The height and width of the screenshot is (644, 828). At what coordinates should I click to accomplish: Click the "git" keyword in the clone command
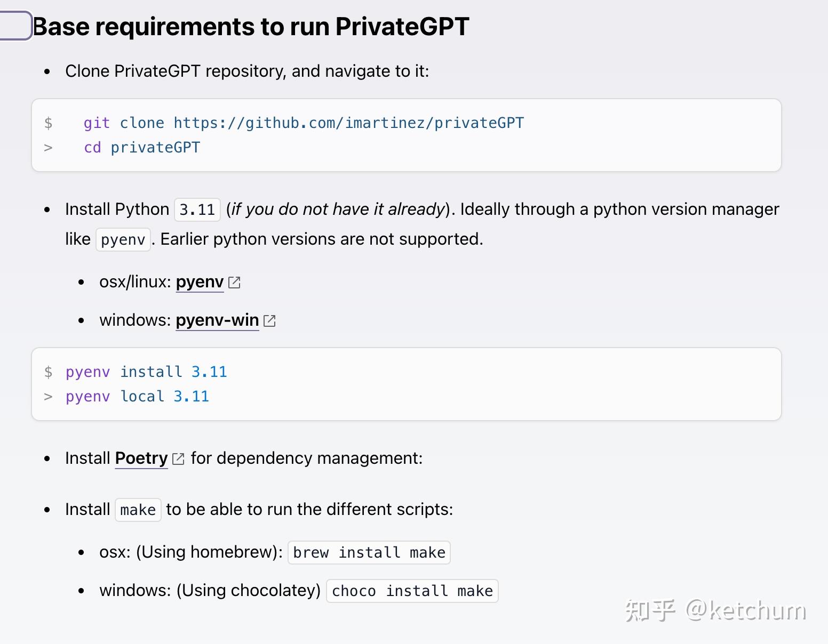click(x=97, y=123)
